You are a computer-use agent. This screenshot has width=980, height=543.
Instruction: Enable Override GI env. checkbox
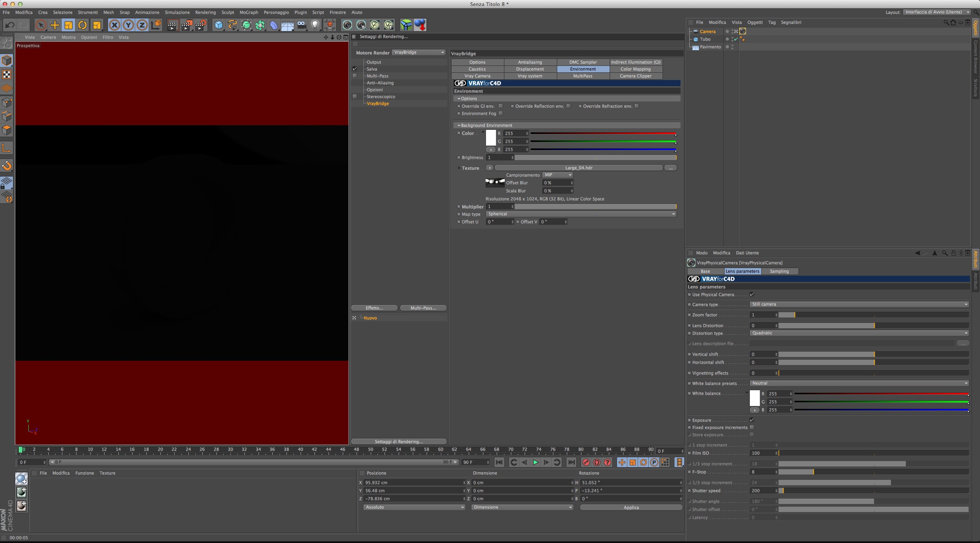point(501,106)
